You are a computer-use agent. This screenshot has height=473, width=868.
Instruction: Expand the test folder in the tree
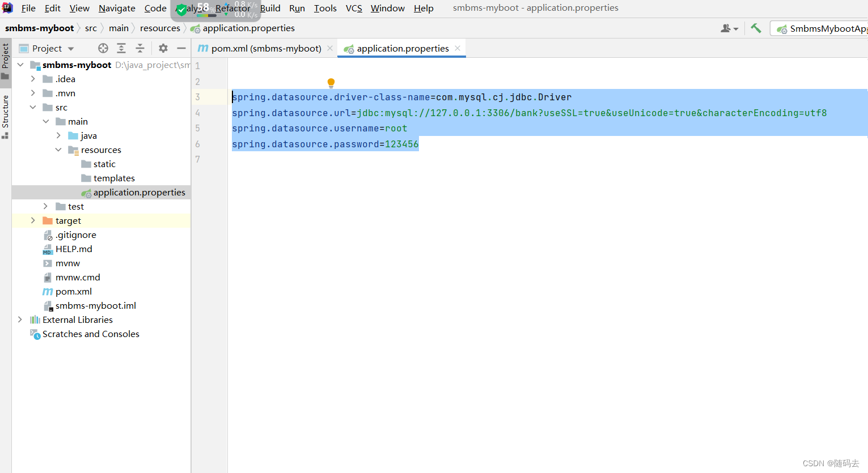pos(45,206)
